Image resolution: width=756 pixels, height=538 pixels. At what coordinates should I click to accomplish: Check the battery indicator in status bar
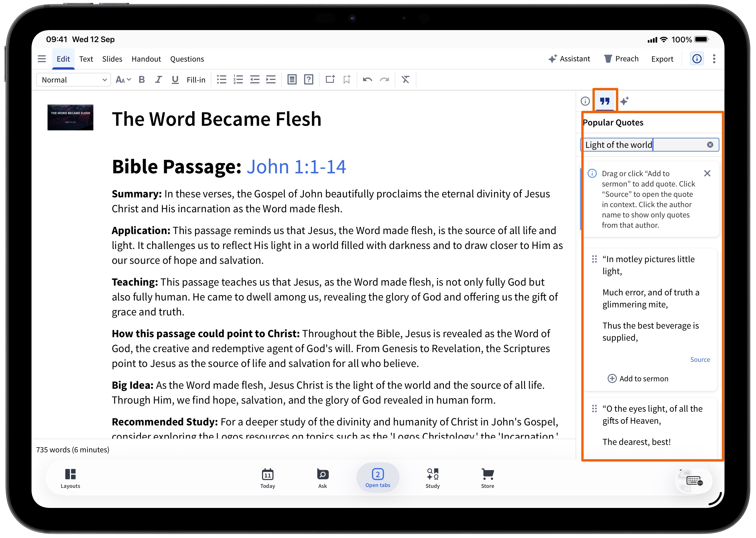(x=701, y=40)
